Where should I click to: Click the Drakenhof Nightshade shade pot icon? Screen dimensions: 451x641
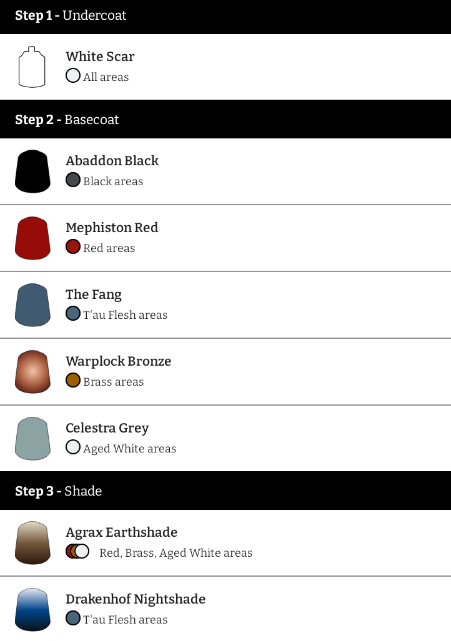coord(33,610)
